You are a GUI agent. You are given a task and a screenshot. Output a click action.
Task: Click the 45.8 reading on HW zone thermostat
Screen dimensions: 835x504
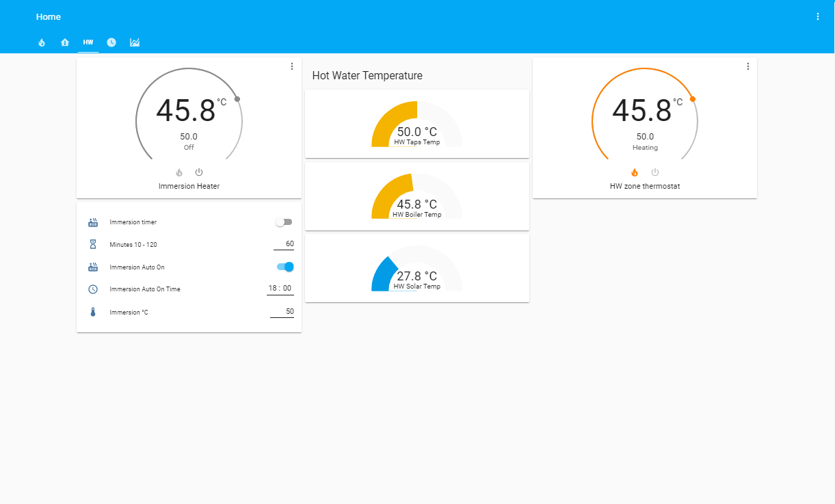641,111
